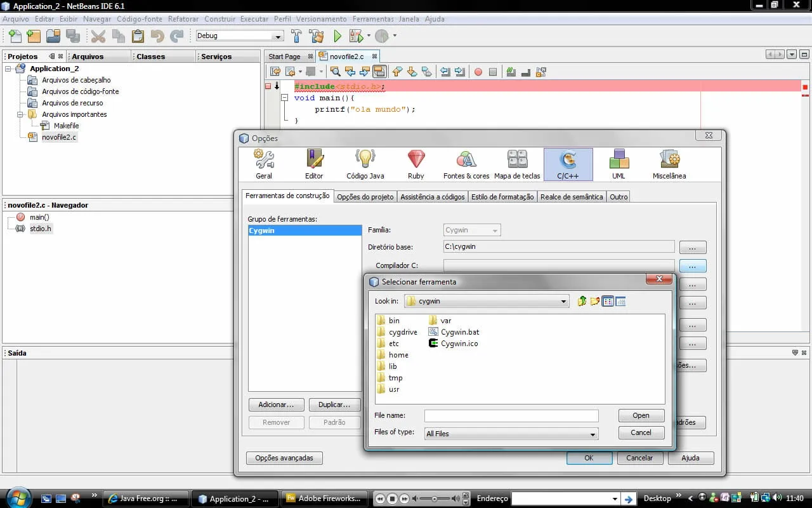Click the New File toolbar icon

click(15, 36)
